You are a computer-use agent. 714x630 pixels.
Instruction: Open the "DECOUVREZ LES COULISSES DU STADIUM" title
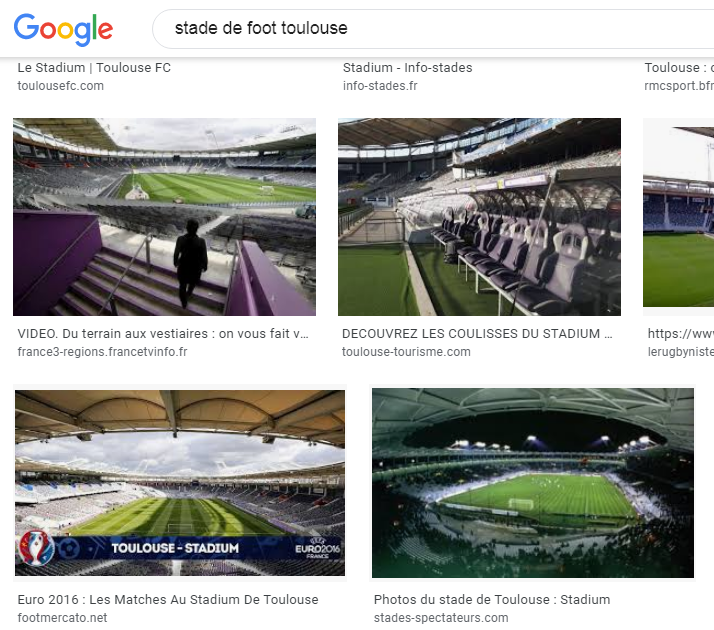[x=477, y=334]
